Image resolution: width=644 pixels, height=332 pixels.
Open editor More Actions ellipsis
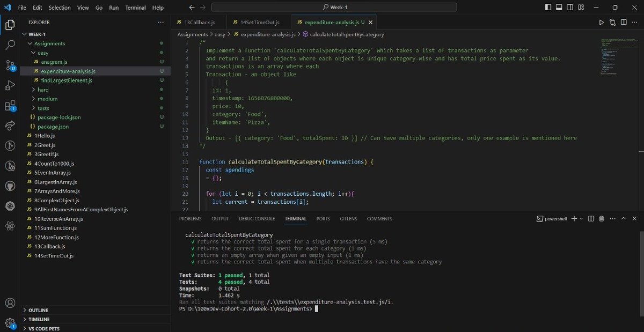(635, 23)
